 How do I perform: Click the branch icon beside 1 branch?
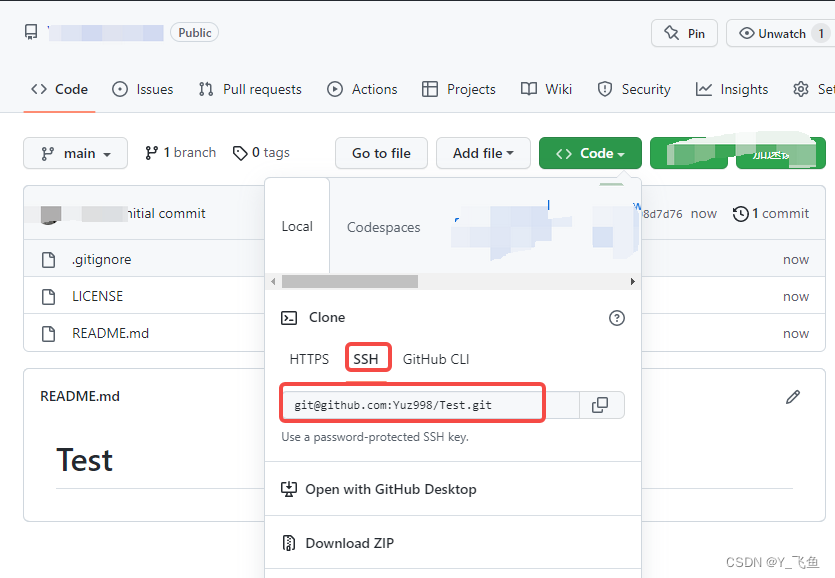tap(152, 153)
